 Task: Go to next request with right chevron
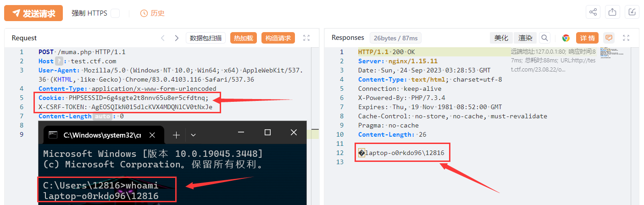point(177,38)
